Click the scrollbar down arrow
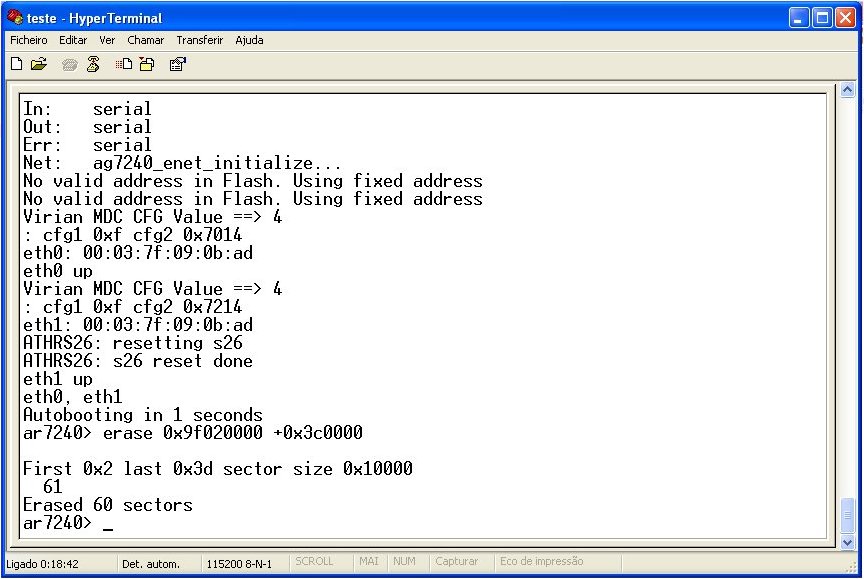This screenshot has height=579, width=864. [x=848, y=541]
